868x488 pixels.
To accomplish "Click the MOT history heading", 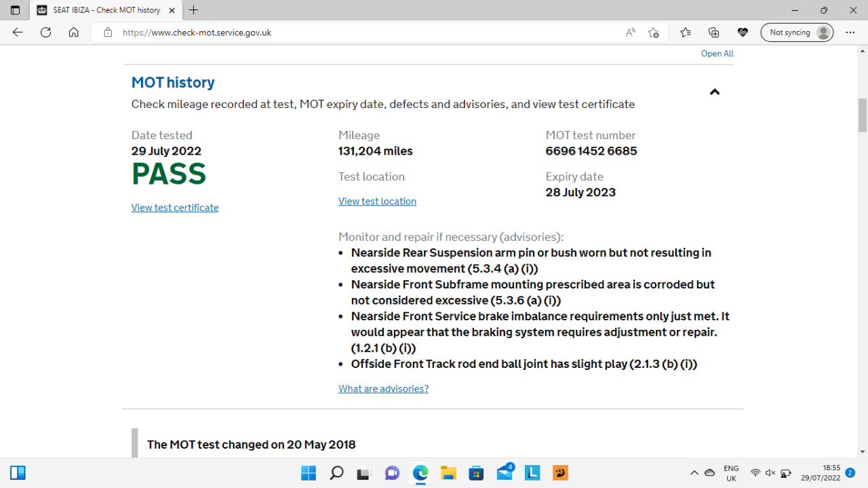I will (x=173, y=83).
